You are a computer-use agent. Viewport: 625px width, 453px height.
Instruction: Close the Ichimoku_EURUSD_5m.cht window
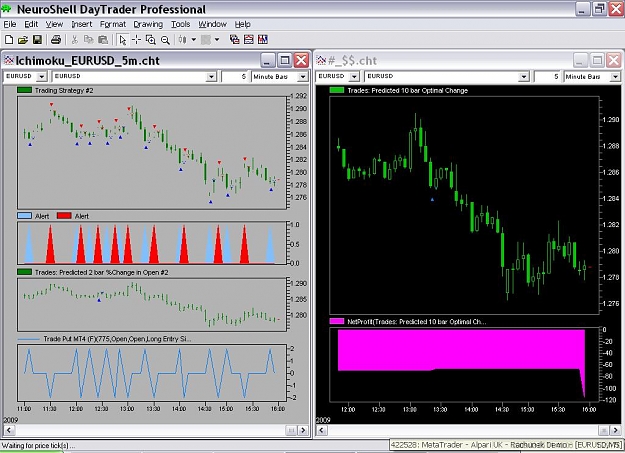pyautogui.click(x=301, y=61)
